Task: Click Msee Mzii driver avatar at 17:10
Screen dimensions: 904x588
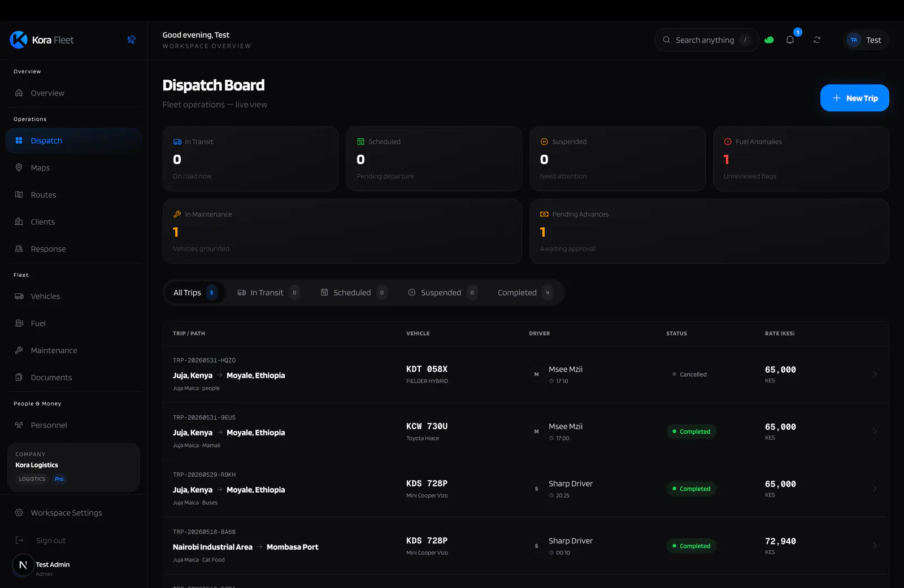Action: pyautogui.click(x=536, y=374)
